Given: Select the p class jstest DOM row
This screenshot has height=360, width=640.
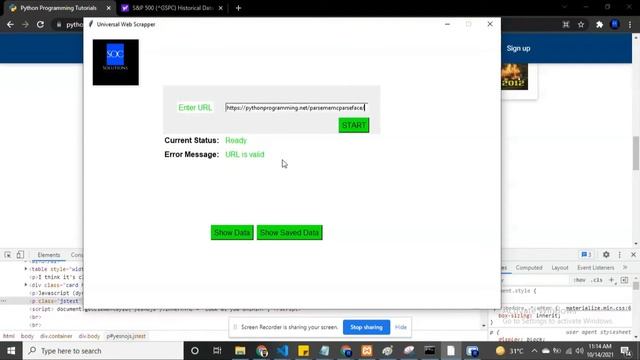Looking at the screenshot, I should pyautogui.click(x=41, y=301).
